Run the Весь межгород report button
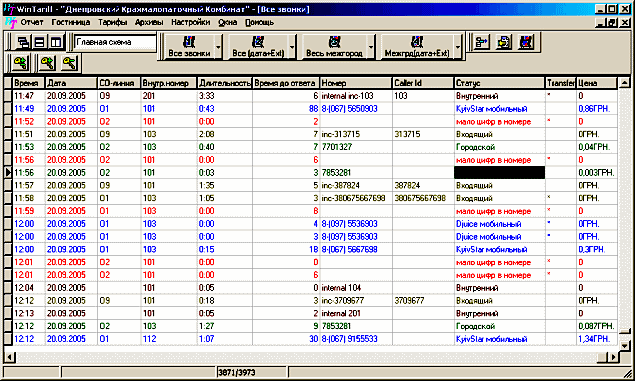Screen dimensions: 635x381 coord(335,47)
